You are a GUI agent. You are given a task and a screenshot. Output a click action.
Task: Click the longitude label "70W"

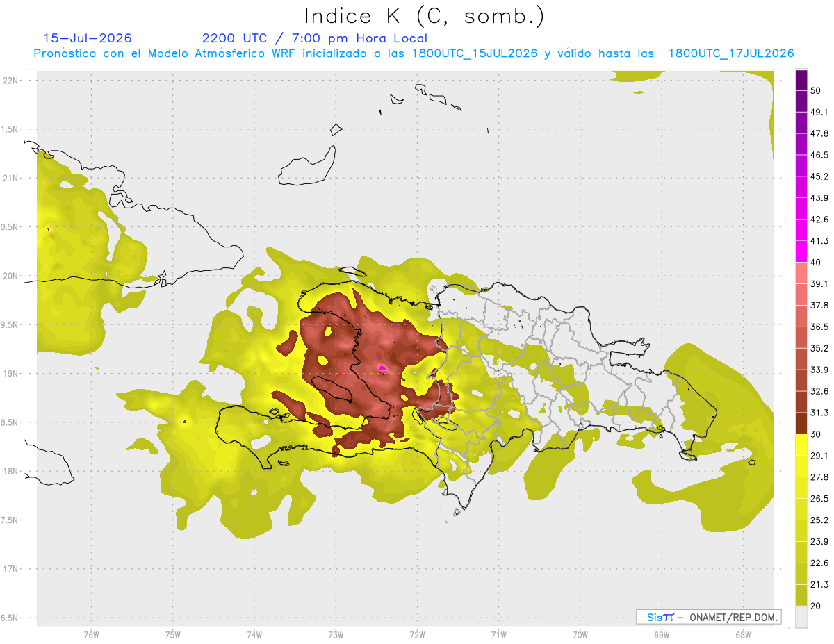tap(580, 635)
